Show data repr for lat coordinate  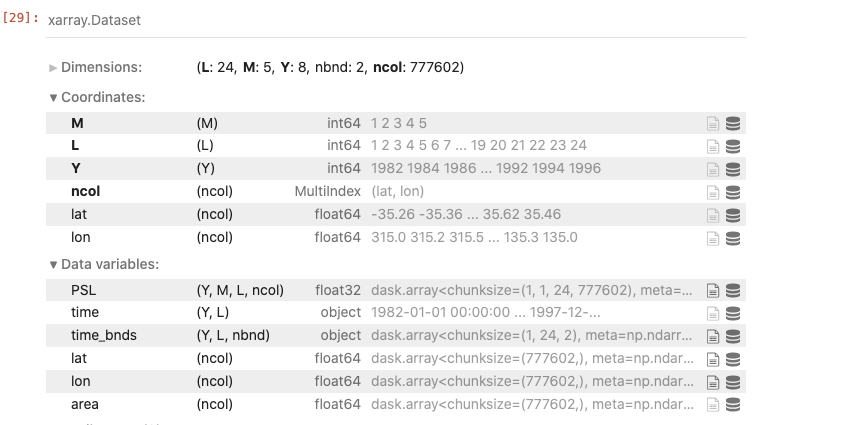pyautogui.click(x=732, y=215)
